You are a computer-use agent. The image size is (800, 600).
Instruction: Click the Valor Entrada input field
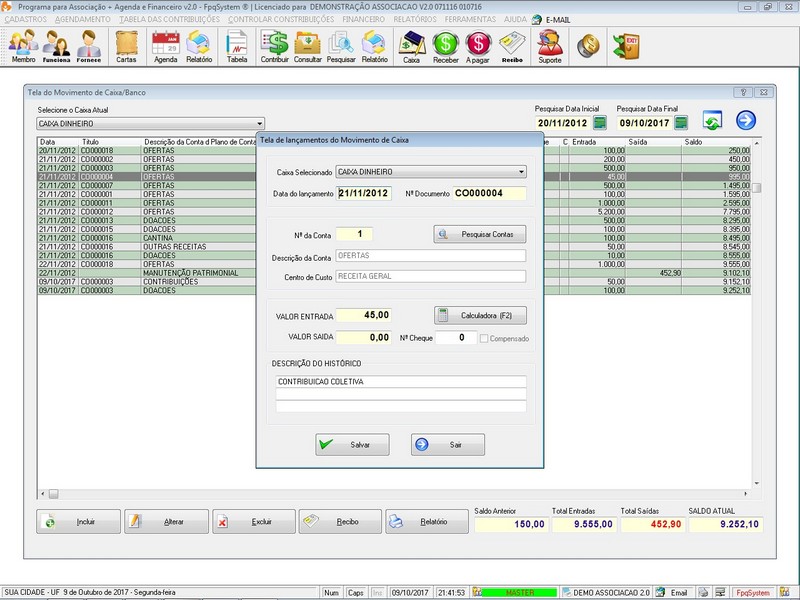pyautogui.click(x=363, y=315)
